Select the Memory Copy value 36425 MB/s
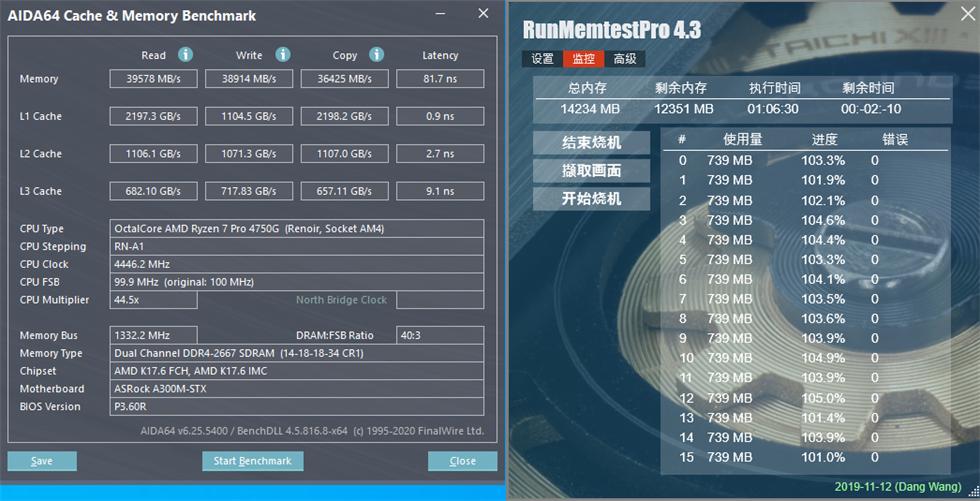 pyautogui.click(x=344, y=79)
